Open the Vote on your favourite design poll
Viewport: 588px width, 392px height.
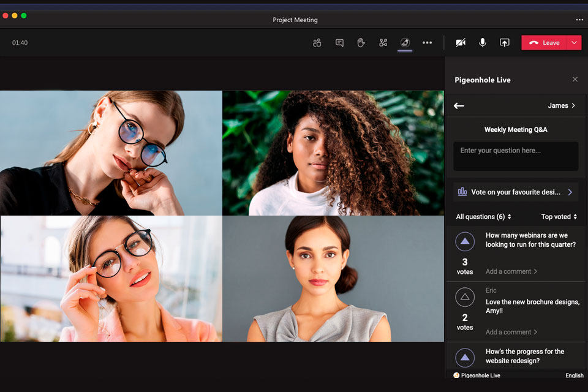(516, 192)
